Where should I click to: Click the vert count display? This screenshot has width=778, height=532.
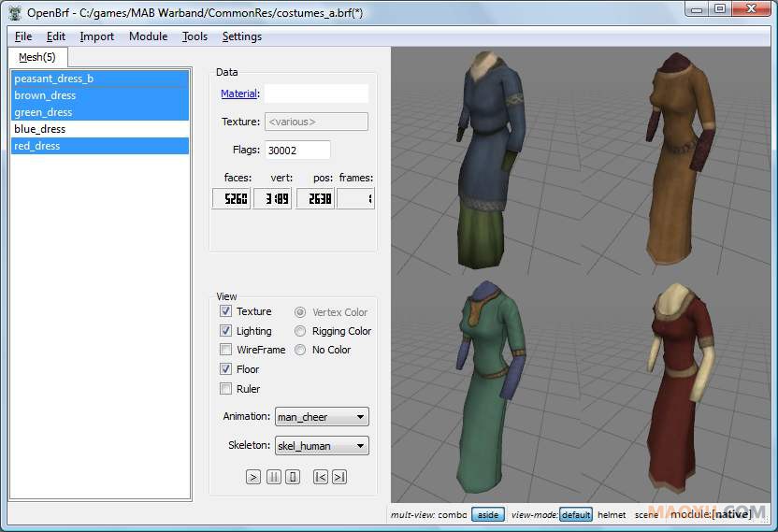272,198
